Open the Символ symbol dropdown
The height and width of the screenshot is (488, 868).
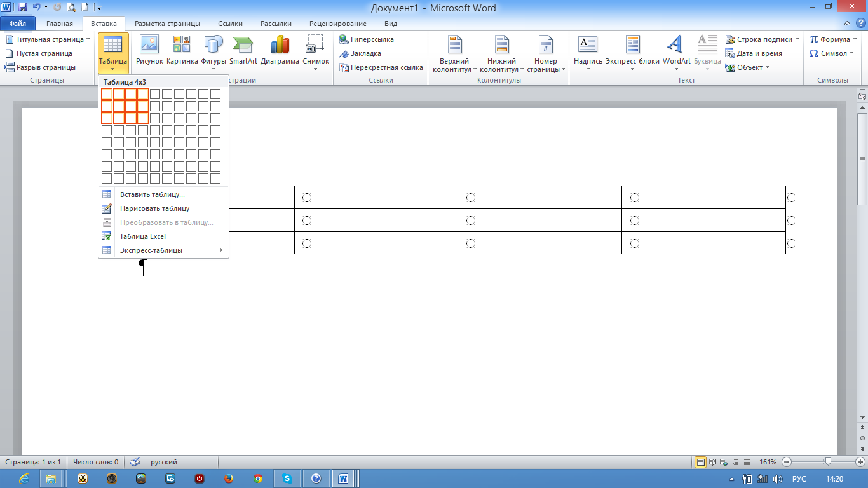point(831,53)
